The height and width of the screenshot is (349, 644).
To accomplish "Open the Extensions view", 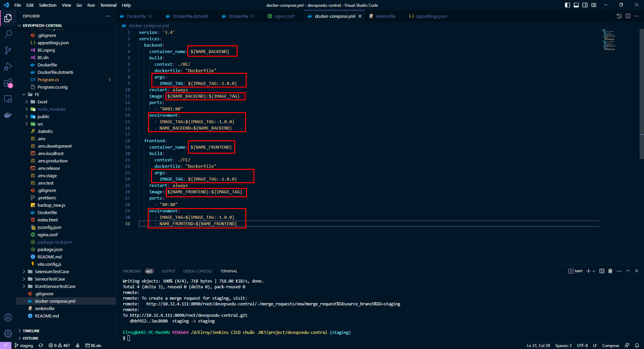I will click(x=8, y=83).
